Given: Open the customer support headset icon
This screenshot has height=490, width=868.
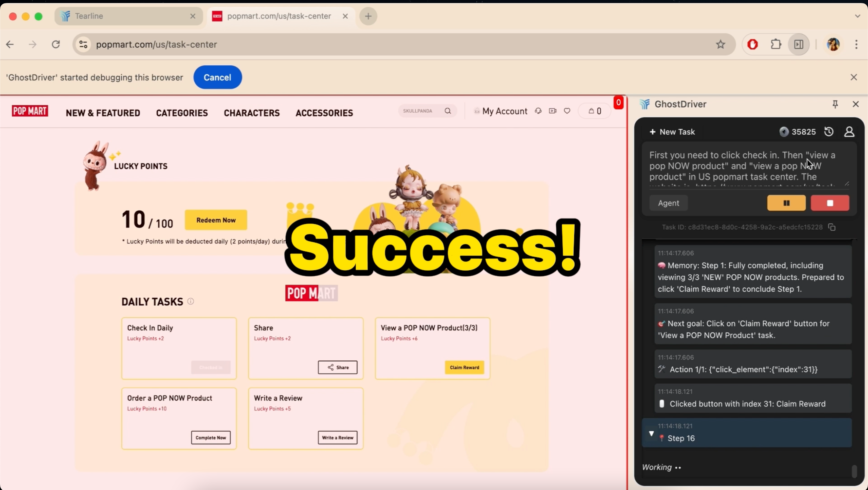Looking at the screenshot, I should [538, 111].
